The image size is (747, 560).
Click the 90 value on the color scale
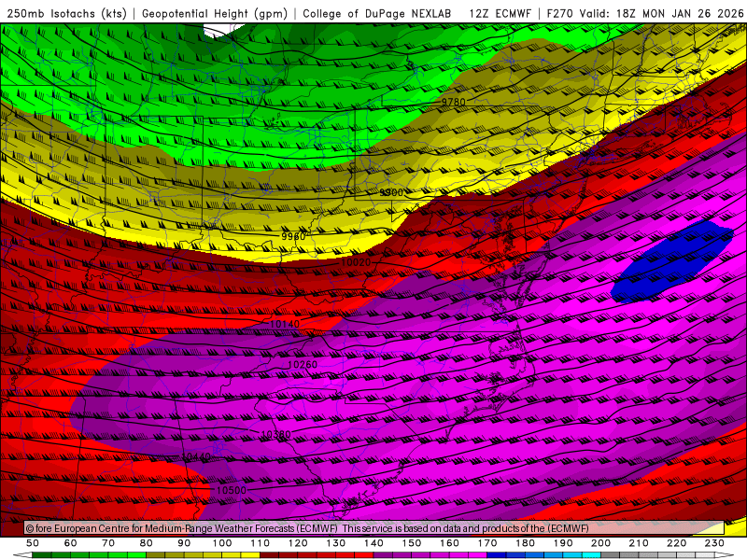click(184, 543)
